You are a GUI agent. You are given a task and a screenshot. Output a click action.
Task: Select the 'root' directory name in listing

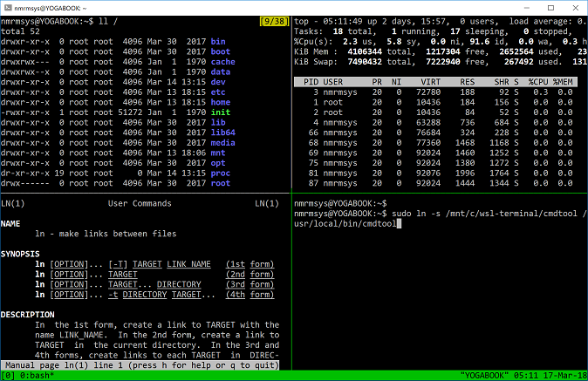(221, 183)
